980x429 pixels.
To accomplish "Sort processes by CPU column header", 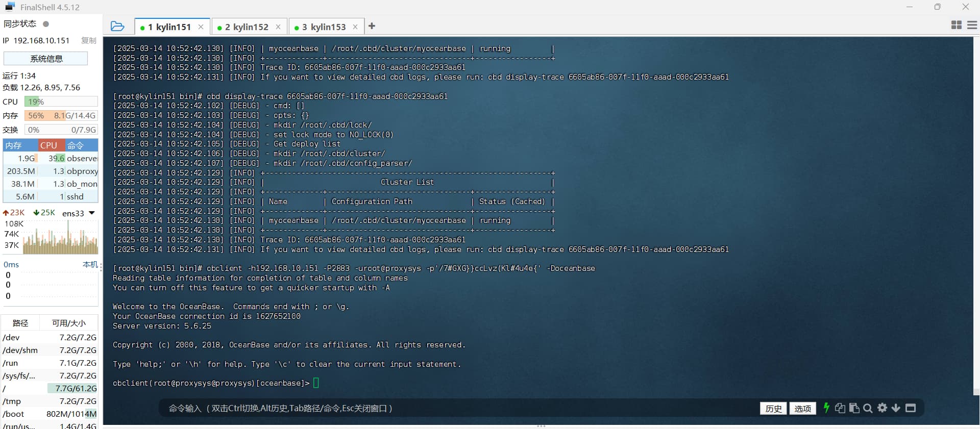I will coord(52,145).
